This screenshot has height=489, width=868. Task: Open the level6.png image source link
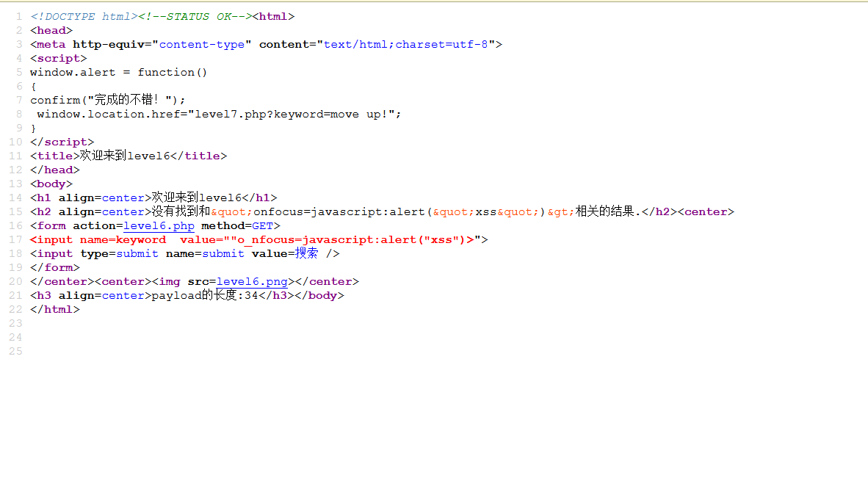pyautogui.click(x=252, y=282)
